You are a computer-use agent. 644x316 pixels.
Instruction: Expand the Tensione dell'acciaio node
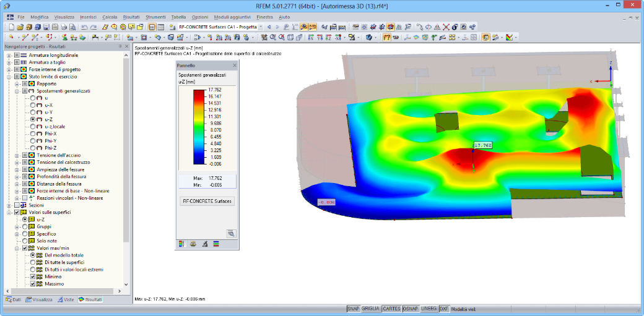(17, 155)
